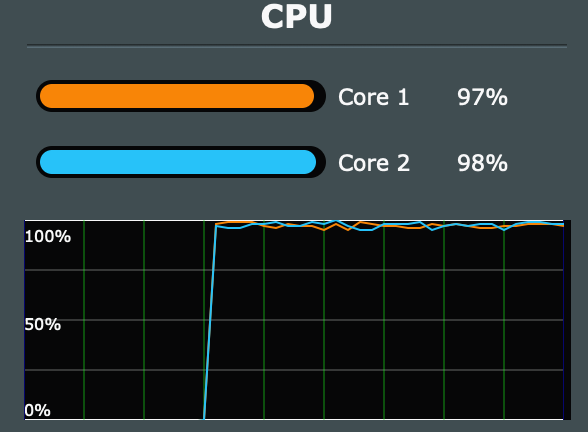Image resolution: width=588 pixels, height=432 pixels.
Task: Click where the blue line starts at 0%
Action: tap(204, 418)
